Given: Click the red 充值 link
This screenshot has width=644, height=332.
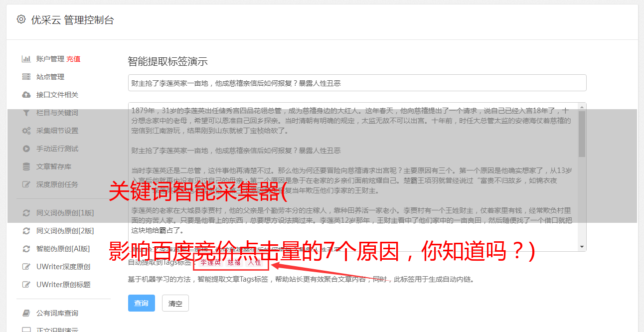Looking at the screenshot, I should coord(73,59).
